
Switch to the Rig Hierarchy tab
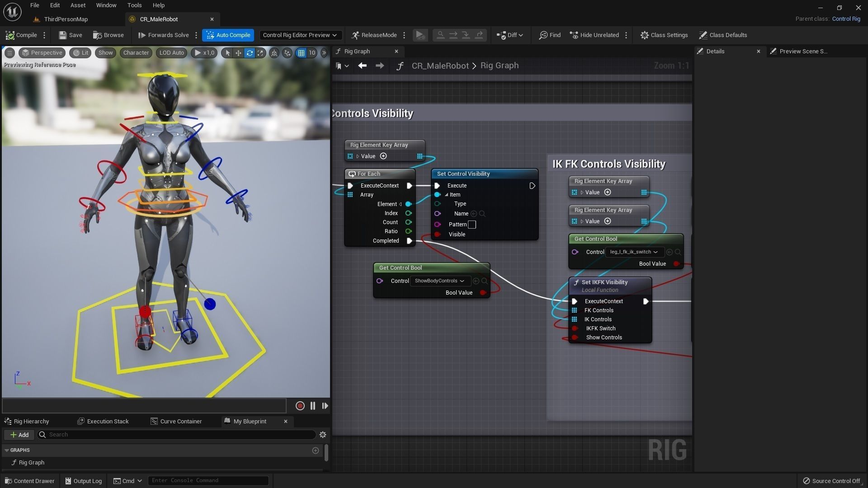tap(27, 421)
